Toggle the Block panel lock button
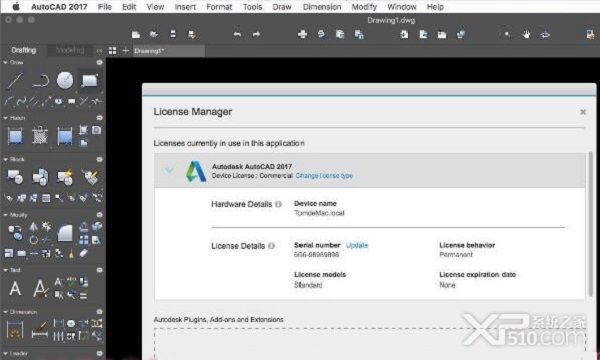Image resolution: width=600 pixels, height=360 pixels. 99,159
